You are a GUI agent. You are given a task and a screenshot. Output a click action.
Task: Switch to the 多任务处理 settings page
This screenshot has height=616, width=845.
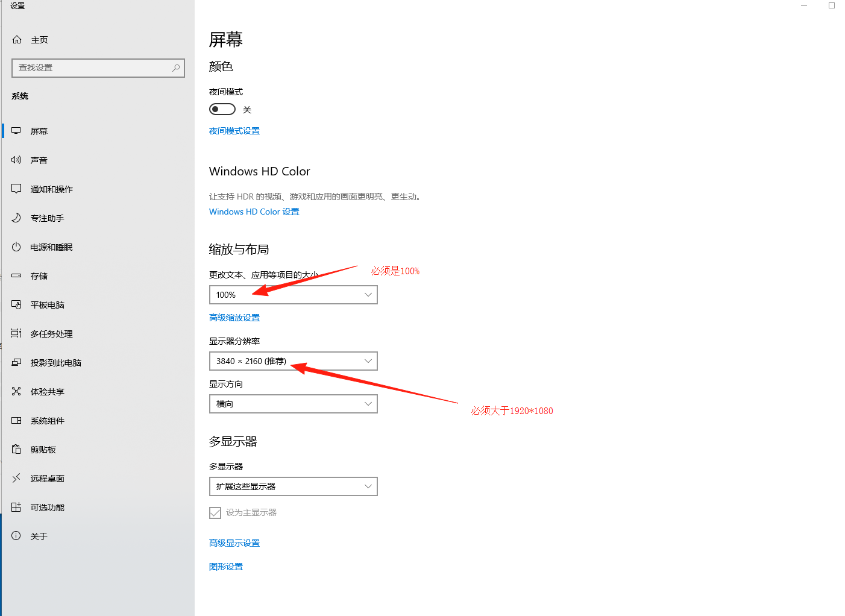coord(51,334)
